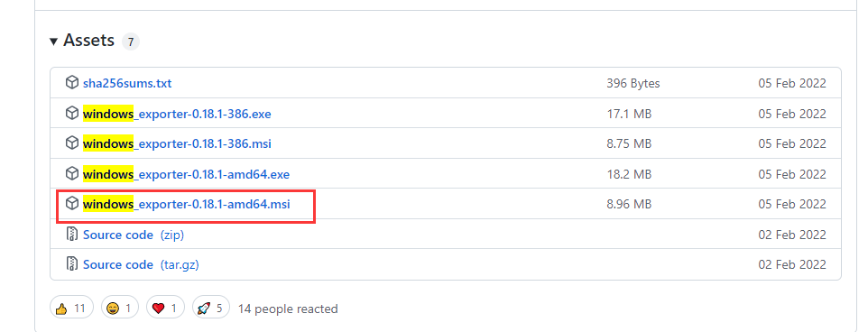The width and height of the screenshot is (868, 332).
Task: Click package icon beside 386.exe asset
Action: click(72, 114)
